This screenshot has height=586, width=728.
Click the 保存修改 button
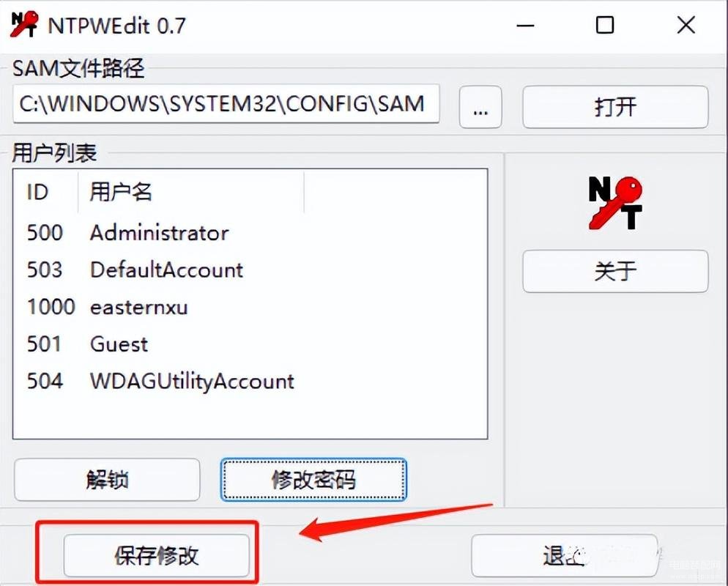click(157, 555)
